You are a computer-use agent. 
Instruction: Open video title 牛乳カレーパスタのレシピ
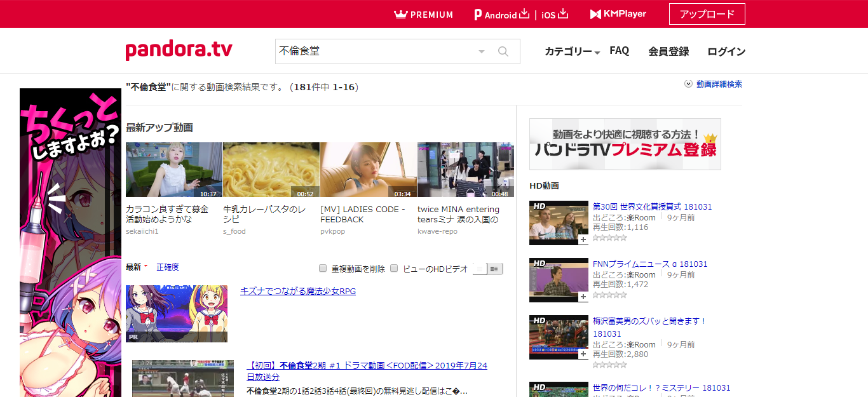pyautogui.click(x=265, y=214)
